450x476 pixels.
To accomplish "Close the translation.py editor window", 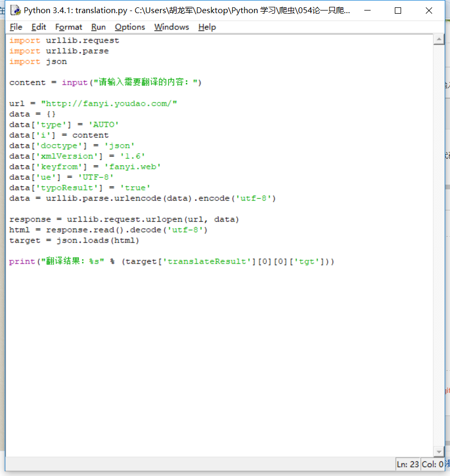I will 427,11.
